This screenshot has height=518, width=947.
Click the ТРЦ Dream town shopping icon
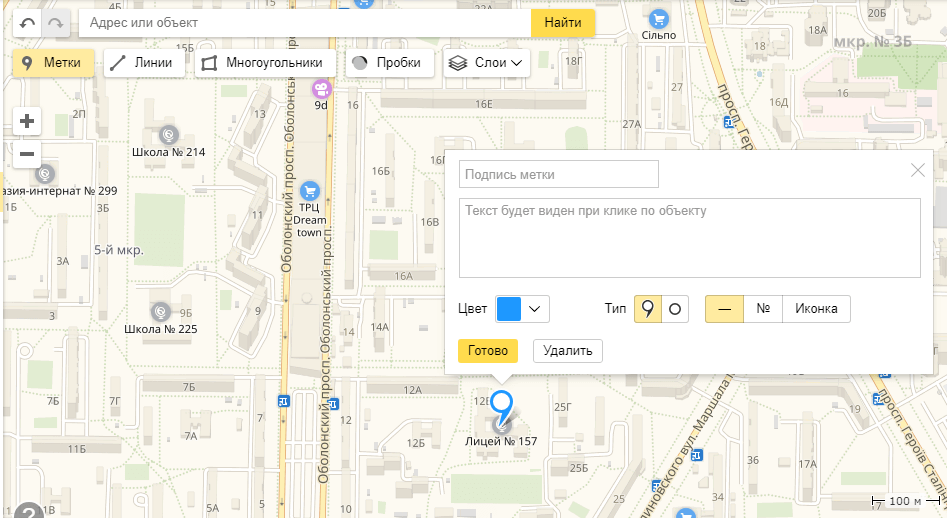point(310,190)
